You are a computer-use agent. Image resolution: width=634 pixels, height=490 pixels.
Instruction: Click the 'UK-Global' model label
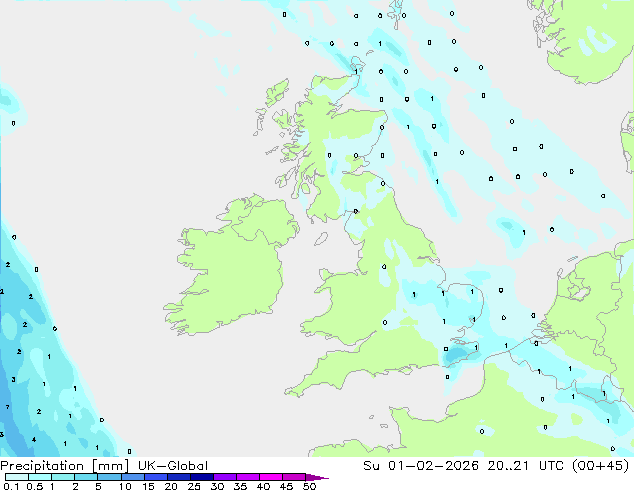pyautogui.click(x=173, y=466)
